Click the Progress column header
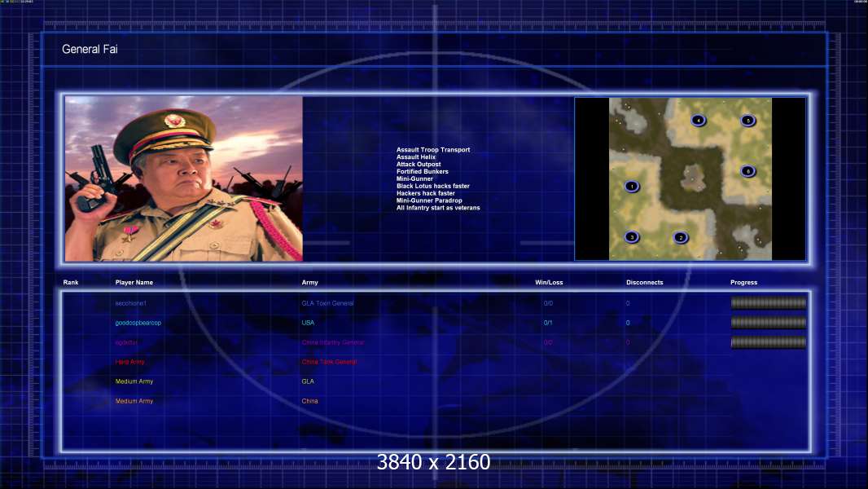 [743, 283]
